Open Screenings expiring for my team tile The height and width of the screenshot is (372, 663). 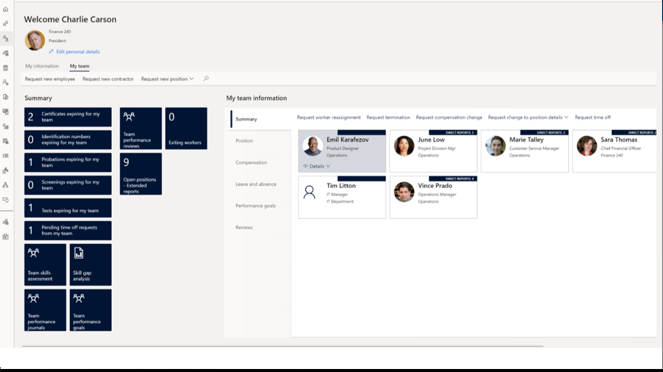pyautogui.click(x=68, y=185)
